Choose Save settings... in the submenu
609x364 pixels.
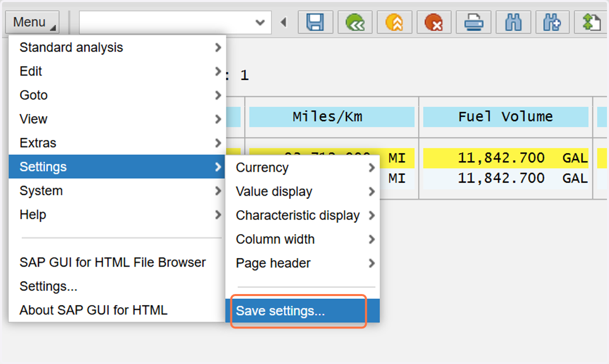click(302, 311)
